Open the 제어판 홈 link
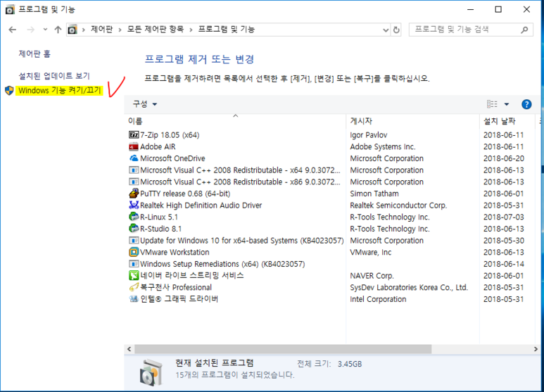This screenshot has height=392, width=544. pyautogui.click(x=34, y=53)
